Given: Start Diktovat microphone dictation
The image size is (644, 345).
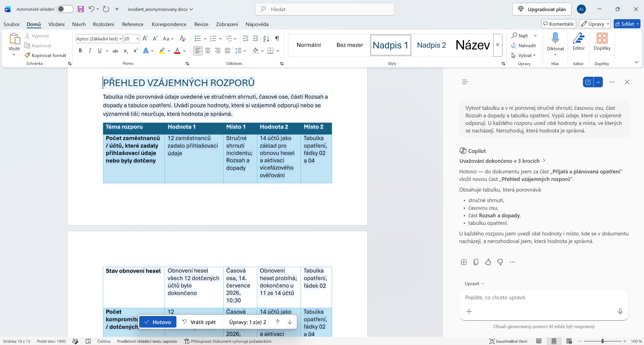Looking at the screenshot, I should point(555,38).
